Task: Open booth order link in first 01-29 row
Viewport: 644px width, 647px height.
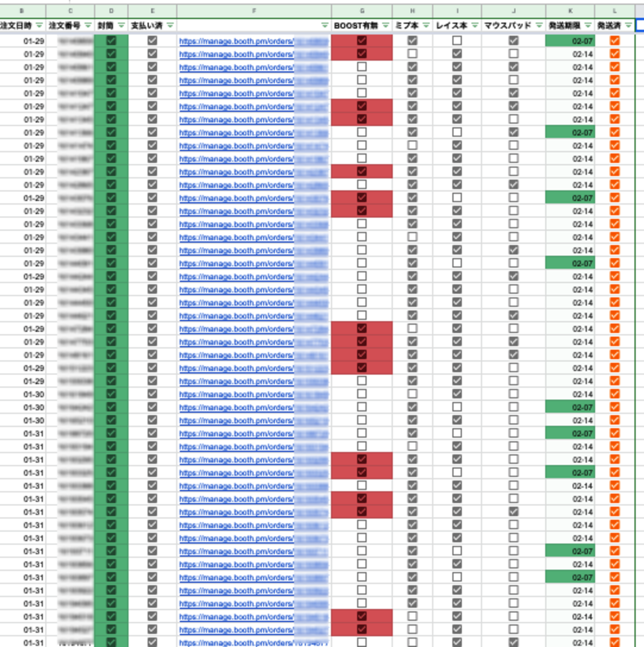Action: [x=254, y=42]
